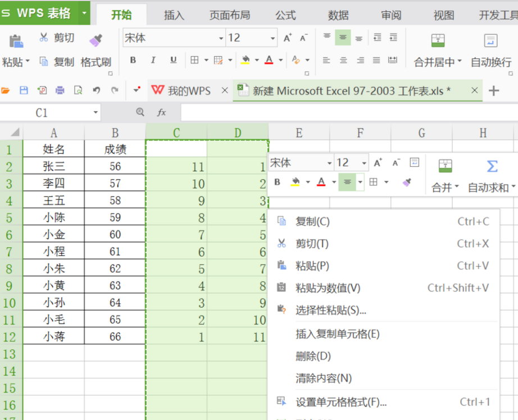Expand WPS application menu arrow

coord(84,13)
